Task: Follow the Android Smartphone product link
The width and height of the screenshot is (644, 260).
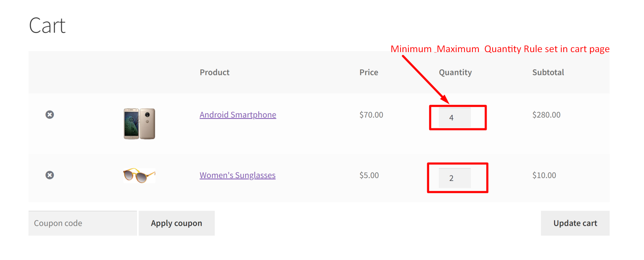Action: click(x=238, y=115)
